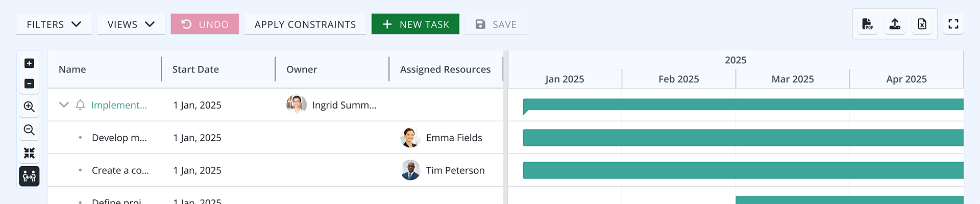This screenshot has height=204, width=980.
Task: Toggle fullscreen mode
Action: (953, 24)
